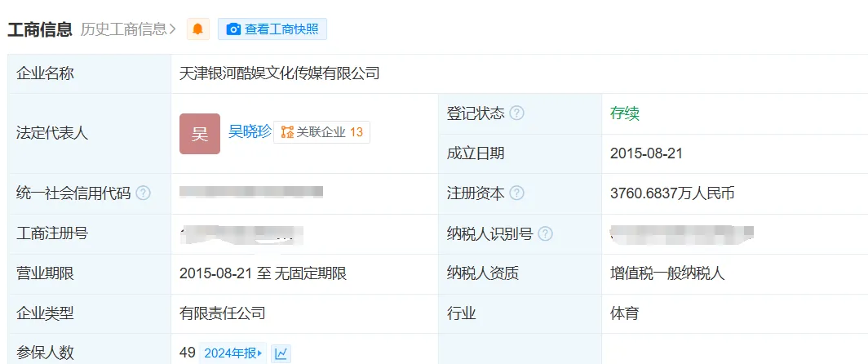This screenshot has height=364, width=868.
Task: Expand 历史工商信息 link with chevron
Action: (x=128, y=29)
